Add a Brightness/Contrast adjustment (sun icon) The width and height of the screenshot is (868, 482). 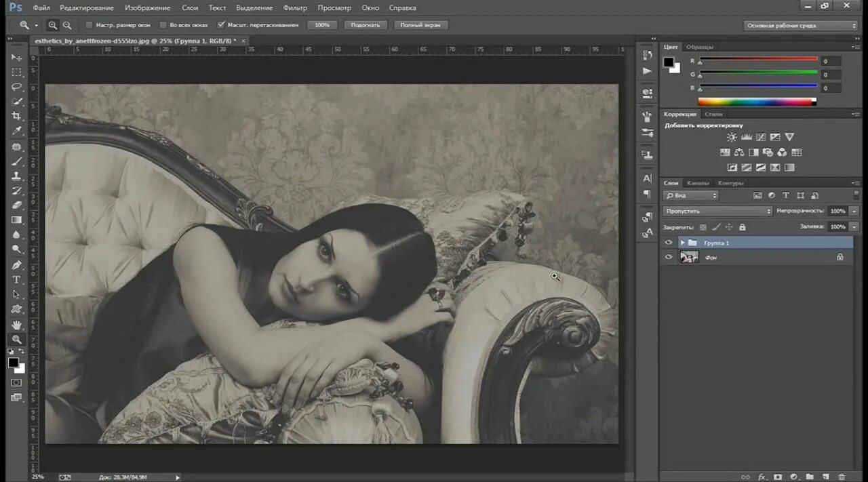[732, 138]
